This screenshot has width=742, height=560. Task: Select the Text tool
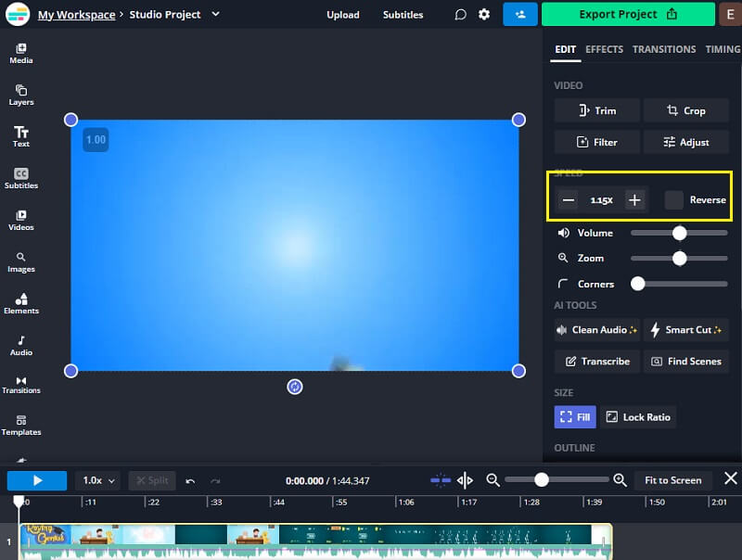(20, 137)
